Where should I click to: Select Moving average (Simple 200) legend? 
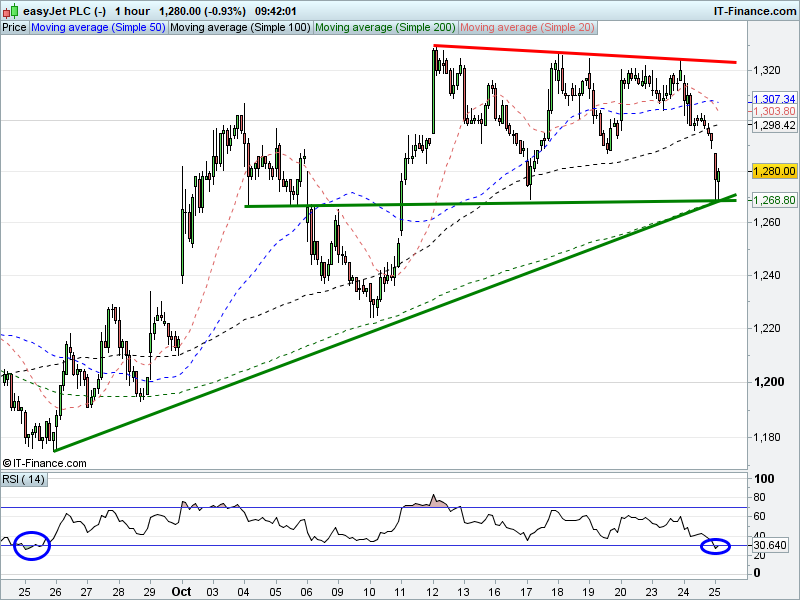[385, 28]
